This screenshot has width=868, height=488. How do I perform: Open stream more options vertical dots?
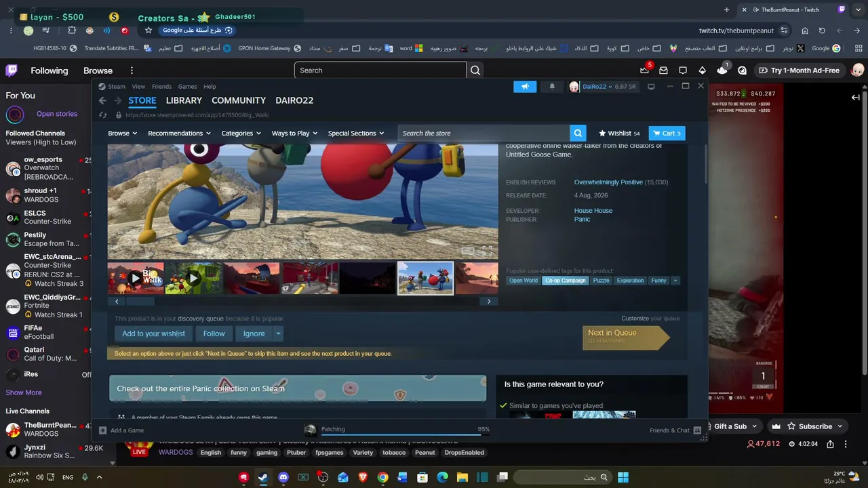[846, 444]
